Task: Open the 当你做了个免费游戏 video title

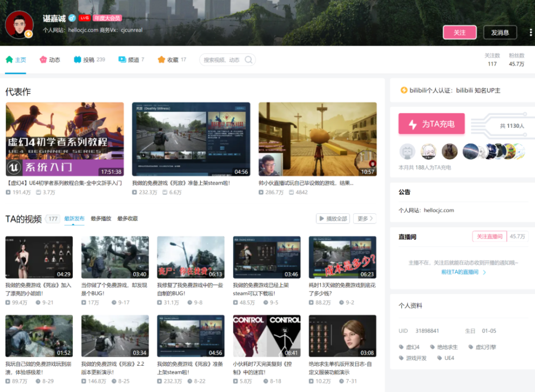Action: [114, 289]
